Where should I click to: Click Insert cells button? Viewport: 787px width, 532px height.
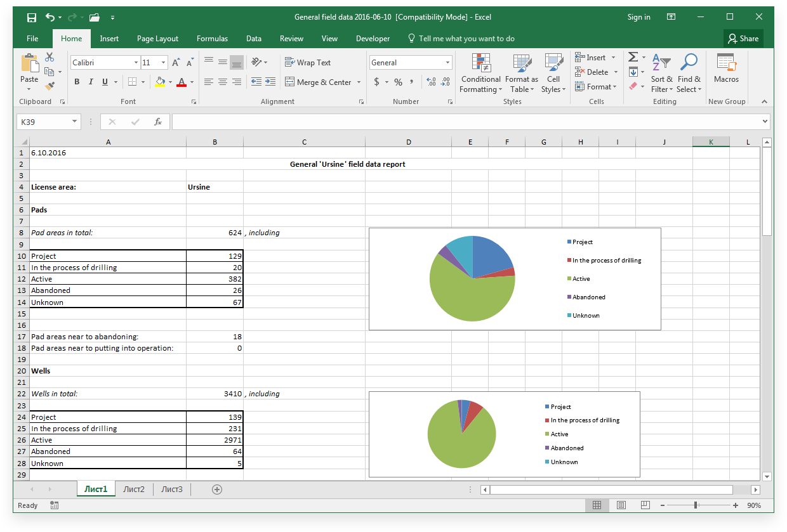[591, 58]
